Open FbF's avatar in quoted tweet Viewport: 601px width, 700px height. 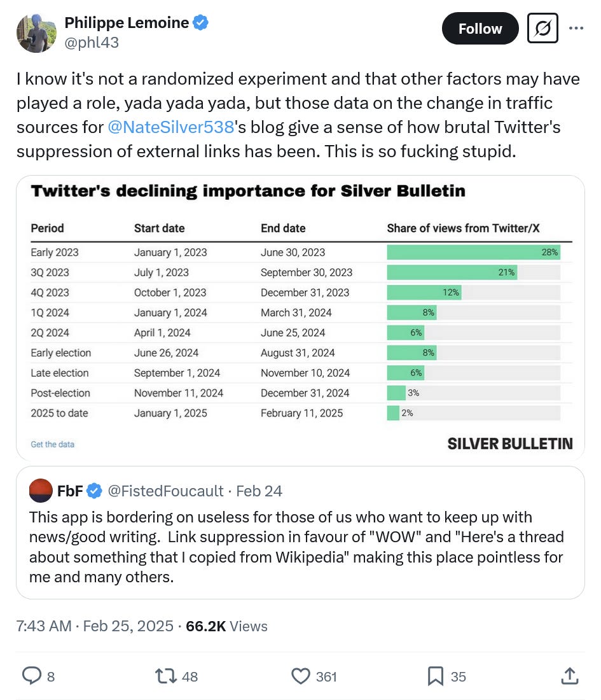[41, 491]
